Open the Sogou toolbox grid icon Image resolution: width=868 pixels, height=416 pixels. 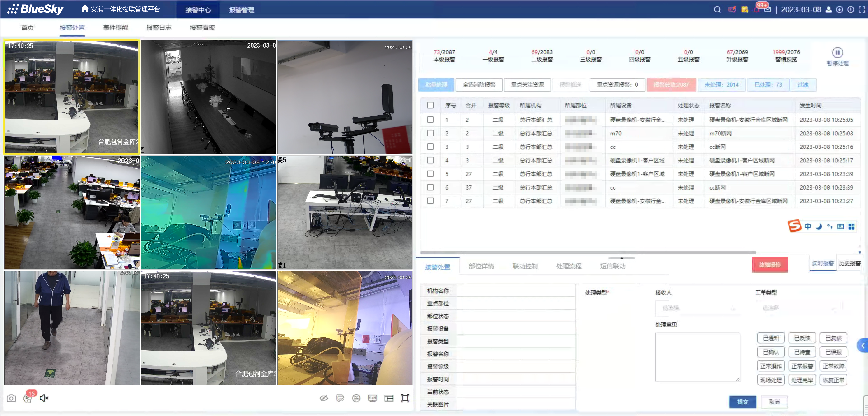click(x=852, y=226)
